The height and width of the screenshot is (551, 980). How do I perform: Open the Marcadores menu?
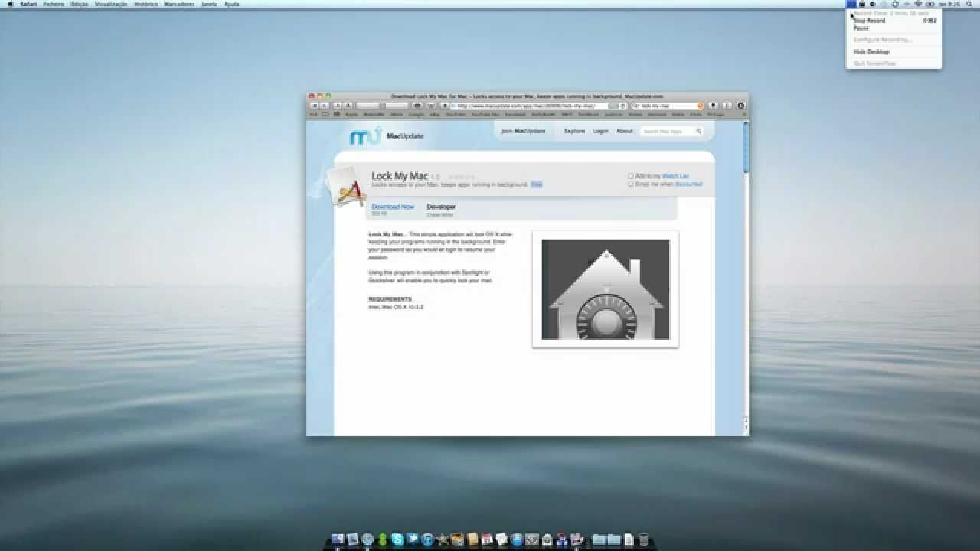179,4
